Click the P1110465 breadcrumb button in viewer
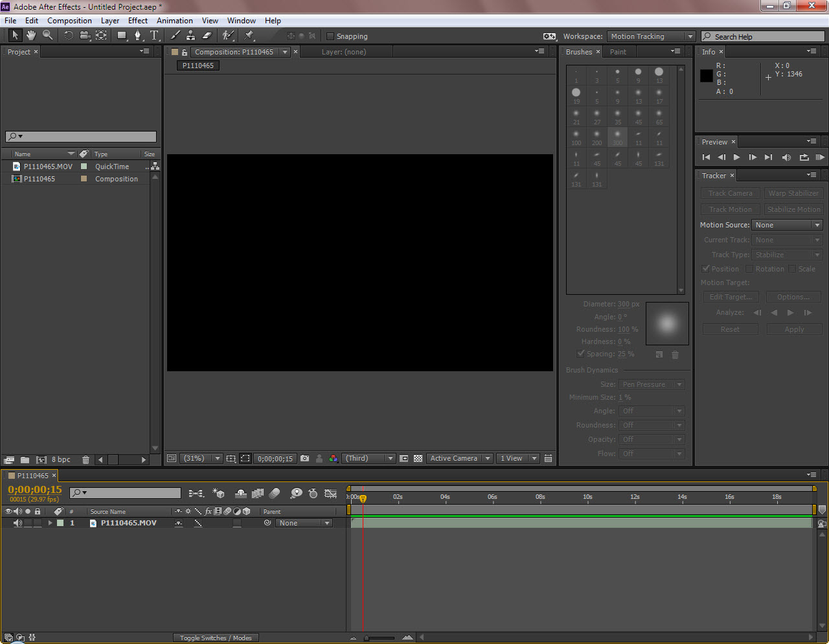 198,65
